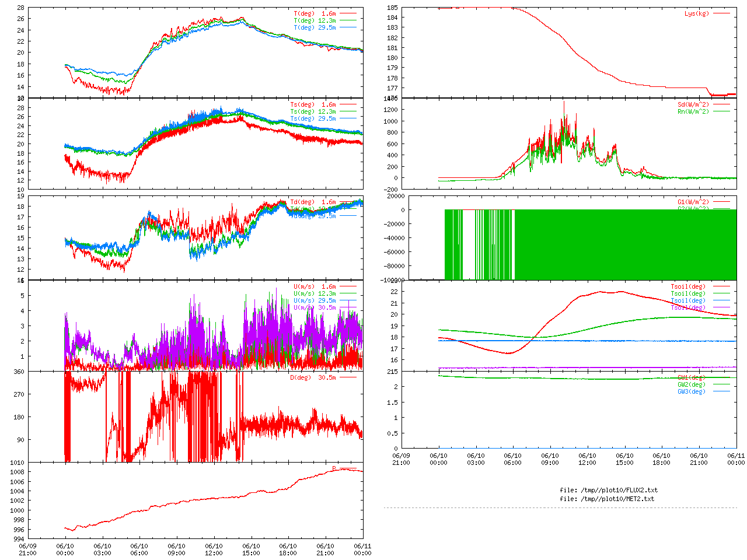The height and width of the screenshot is (560, 747).
Task: Click '06/10 12:00' under the GW plot
Action: (x=587, y=459)
